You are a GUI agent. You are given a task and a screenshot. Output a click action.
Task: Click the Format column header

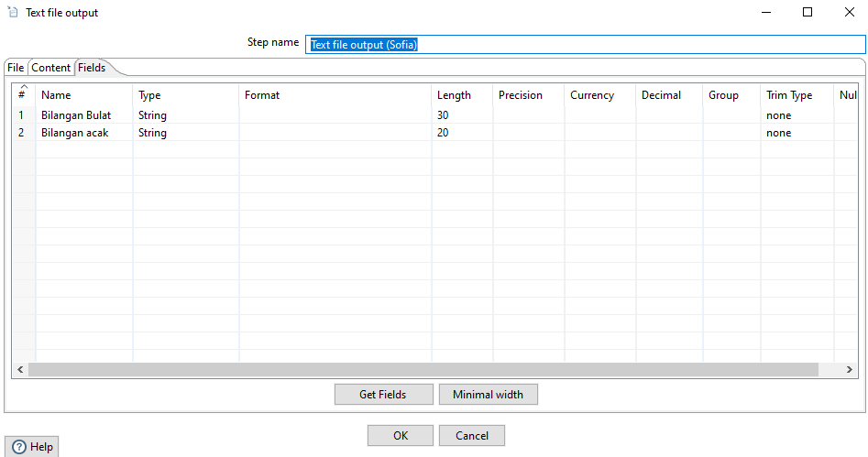(335, 95)
